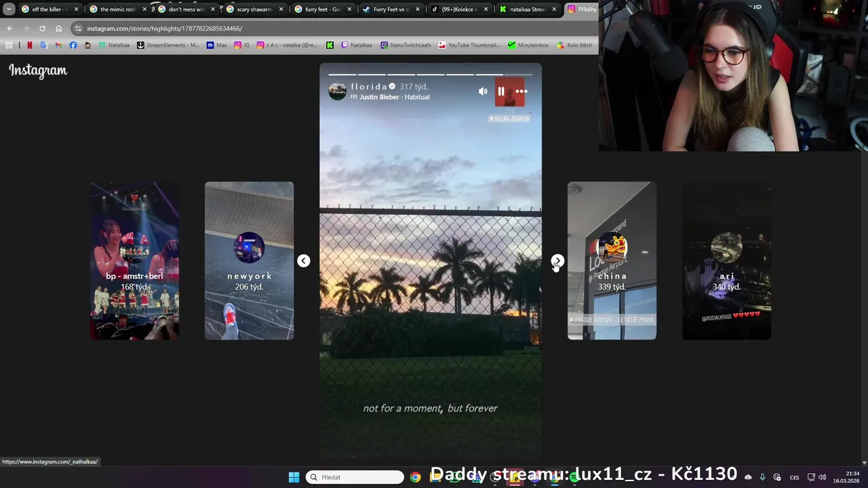Open the Max bookmark

(217, 45)
